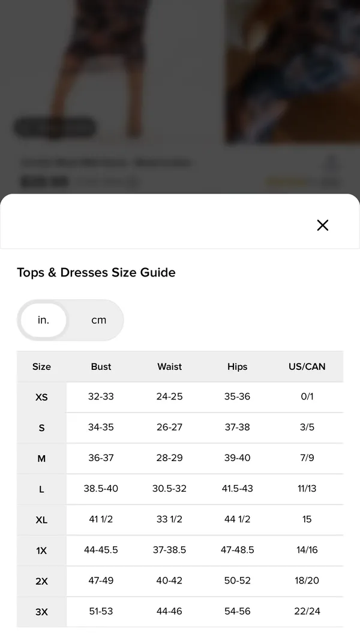Click US/CAN value 7/9

pyautogui.click(x=307, y=458)
